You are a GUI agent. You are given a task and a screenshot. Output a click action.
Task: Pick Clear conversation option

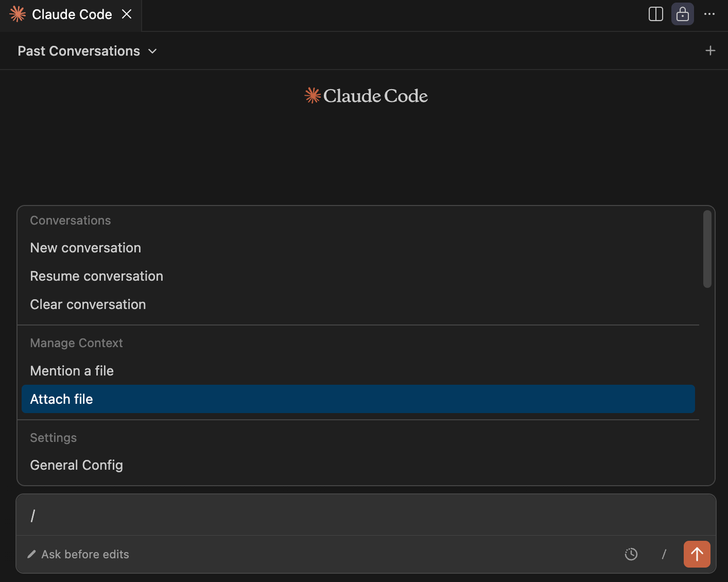click(x=88, y=304)
